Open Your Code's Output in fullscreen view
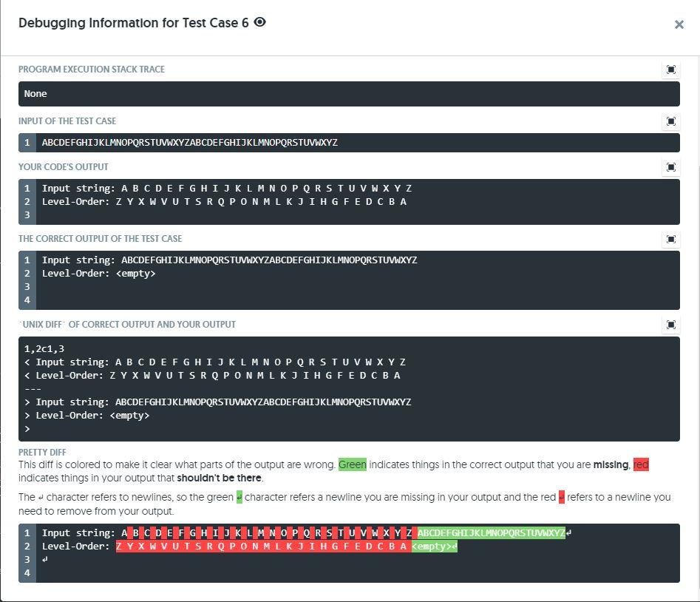The height and width of the screenshot is (602, 700). tap(670, 166)
